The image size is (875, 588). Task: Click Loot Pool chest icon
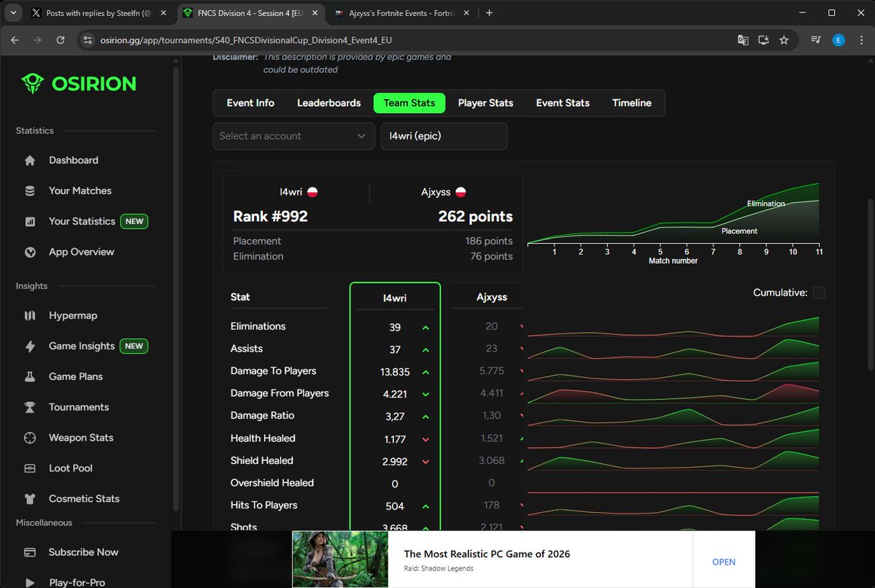pyautogui.click(x=30, y=468)
